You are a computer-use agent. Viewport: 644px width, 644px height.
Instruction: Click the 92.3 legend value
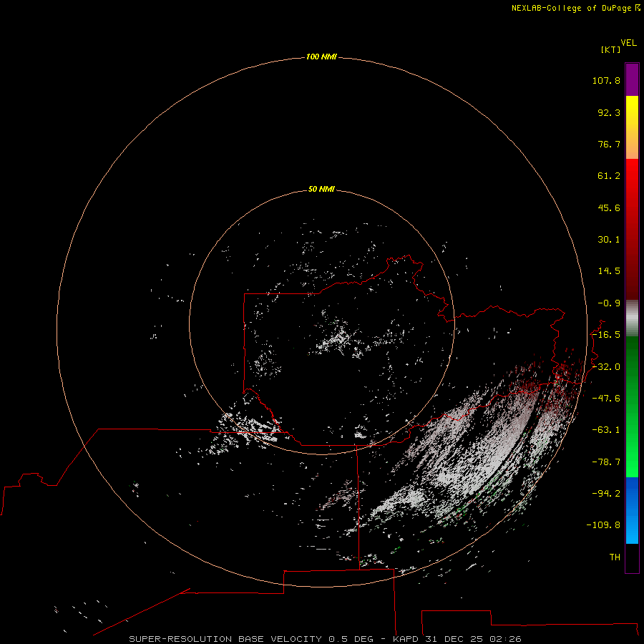[x=609, y=112]
